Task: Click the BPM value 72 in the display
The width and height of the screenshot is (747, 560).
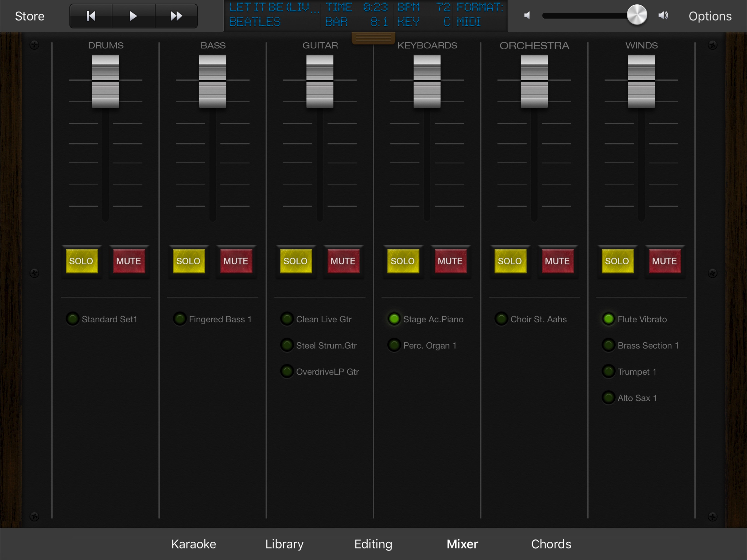Action: click(444, 7)
